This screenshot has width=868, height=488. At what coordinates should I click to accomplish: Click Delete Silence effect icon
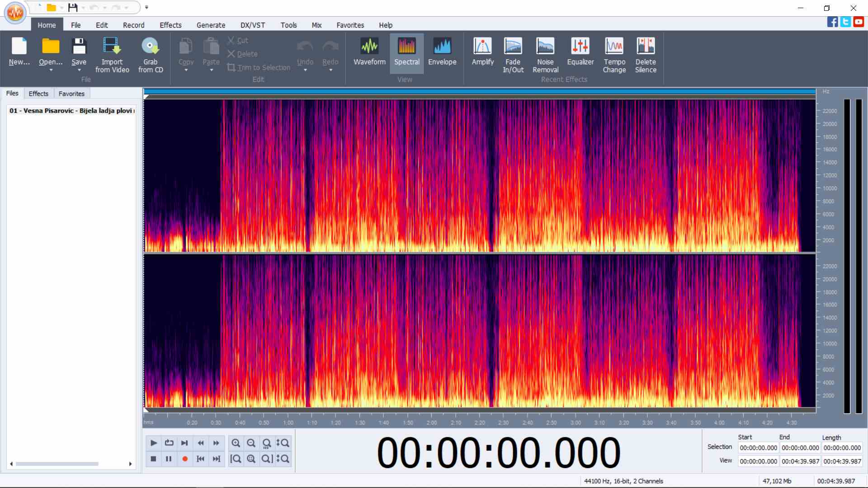pyautogui.click(x=645, y=47)
